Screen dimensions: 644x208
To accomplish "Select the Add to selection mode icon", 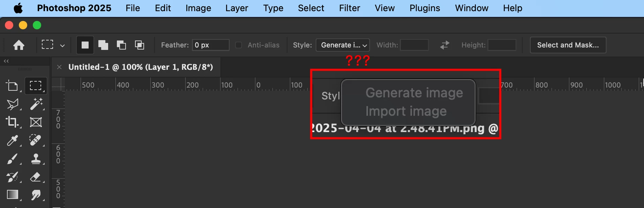I will 103,45.
